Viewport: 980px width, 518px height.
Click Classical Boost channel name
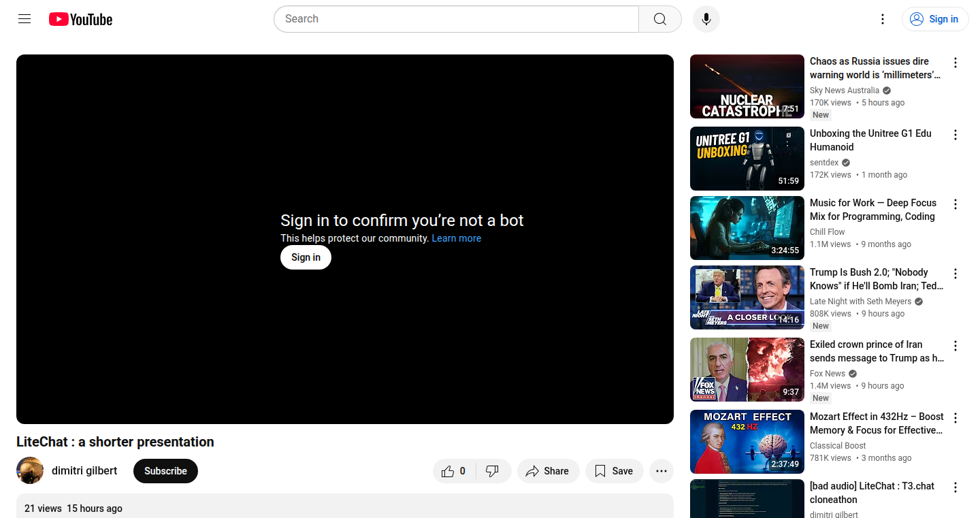(838, 446)
